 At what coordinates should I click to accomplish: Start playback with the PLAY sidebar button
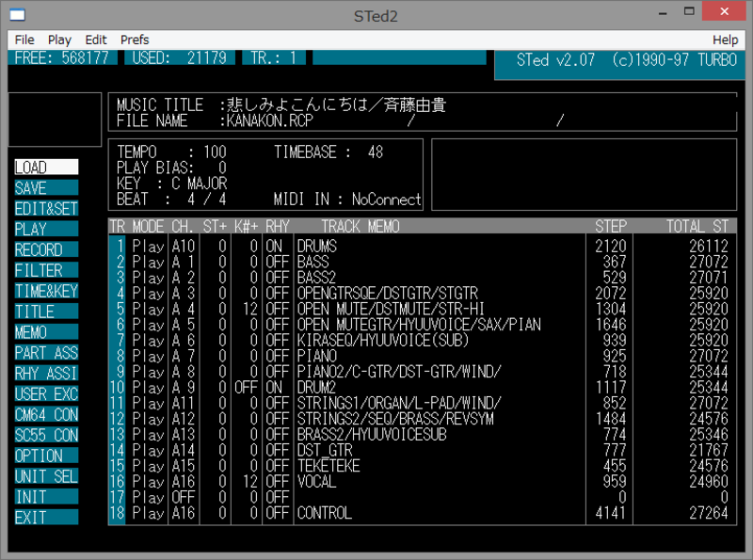(46, 229)
